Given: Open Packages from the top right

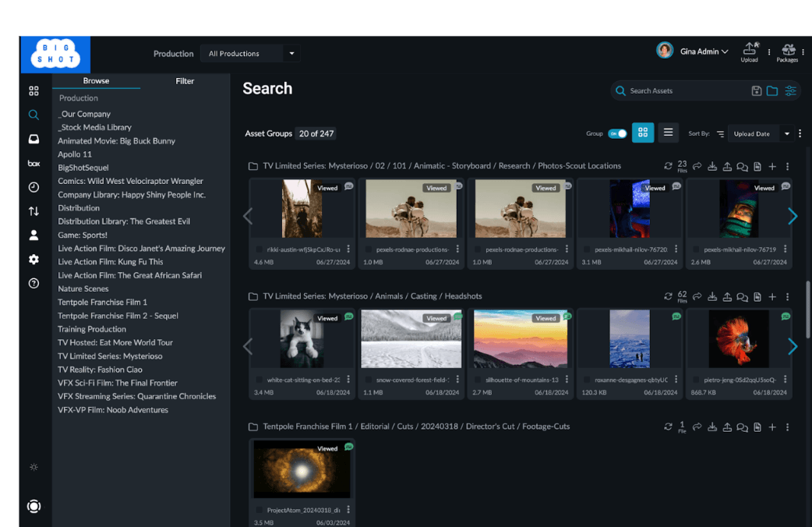Looking at the screenshot, I should click(788, 51).
